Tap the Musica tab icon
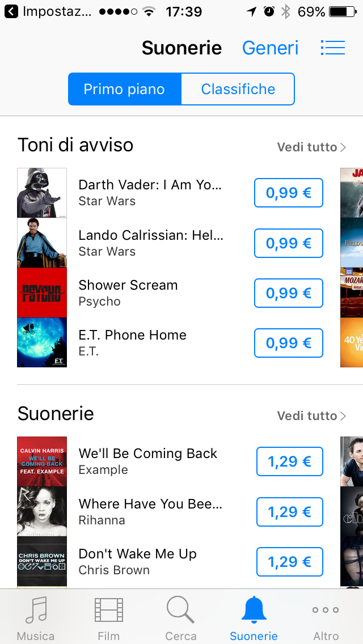Screen dimensions: 363x644 tap(36, 611)
